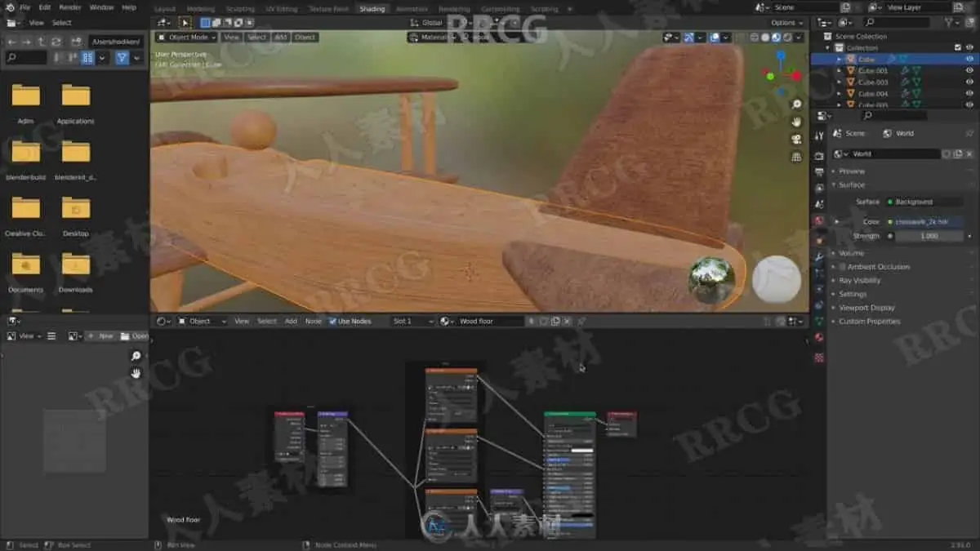Toggle the Use Nodes checkbox
The width and height of the screenshot is (980, 551).
pyautogui.click(x=333, y=322)
